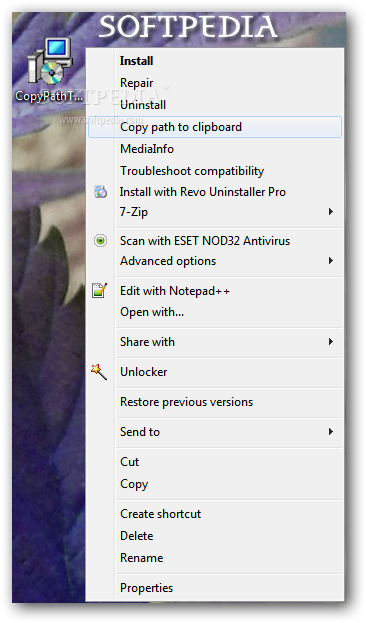This screenshot has height=623, width=366.
Task: Expand the Share with submenu arrow
Action: click(x=331, y=342)
